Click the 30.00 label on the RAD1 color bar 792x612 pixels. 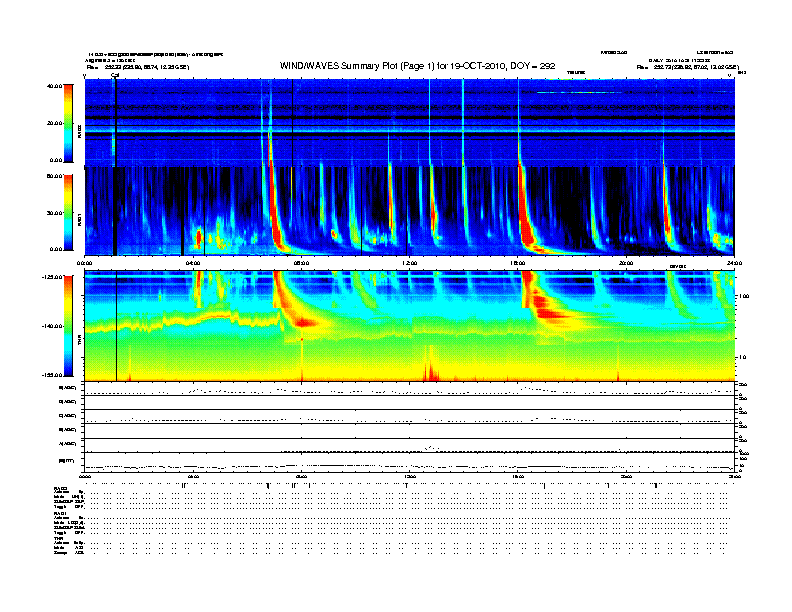click(55, 213)
